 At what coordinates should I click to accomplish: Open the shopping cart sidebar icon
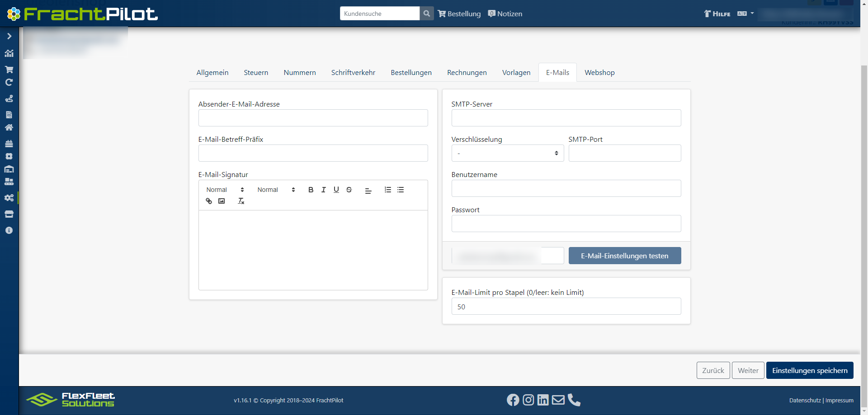pos(9,70)
